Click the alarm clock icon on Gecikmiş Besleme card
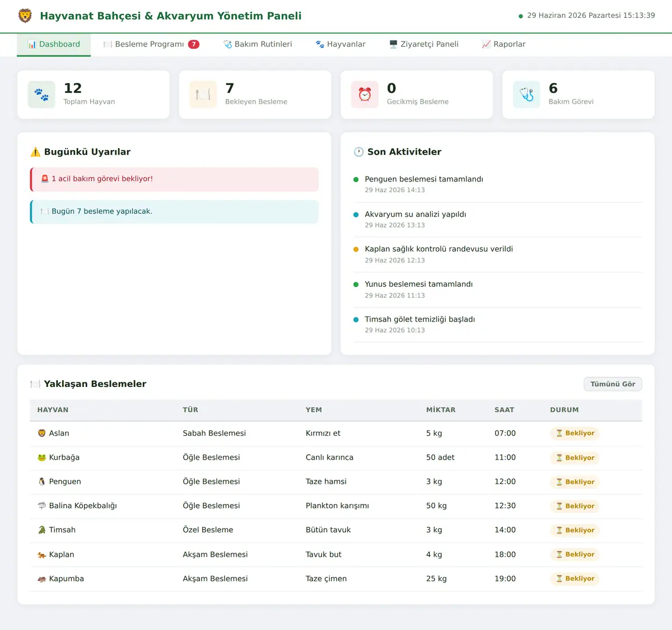The image size is (672, 630). coord(365,95)
